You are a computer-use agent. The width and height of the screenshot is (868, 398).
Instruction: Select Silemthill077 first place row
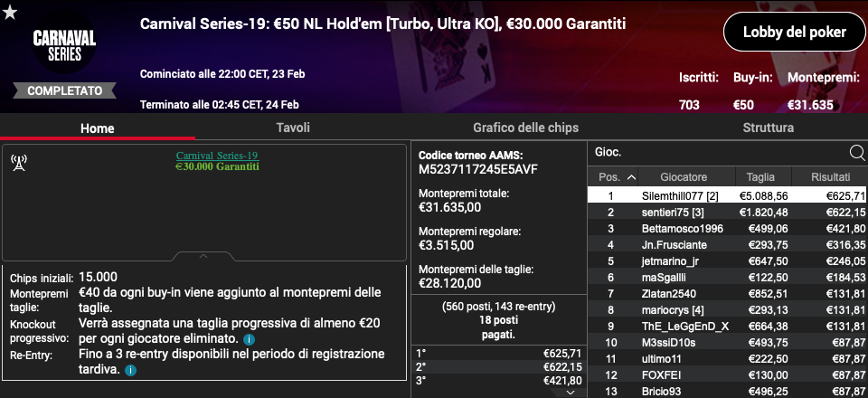727,196
